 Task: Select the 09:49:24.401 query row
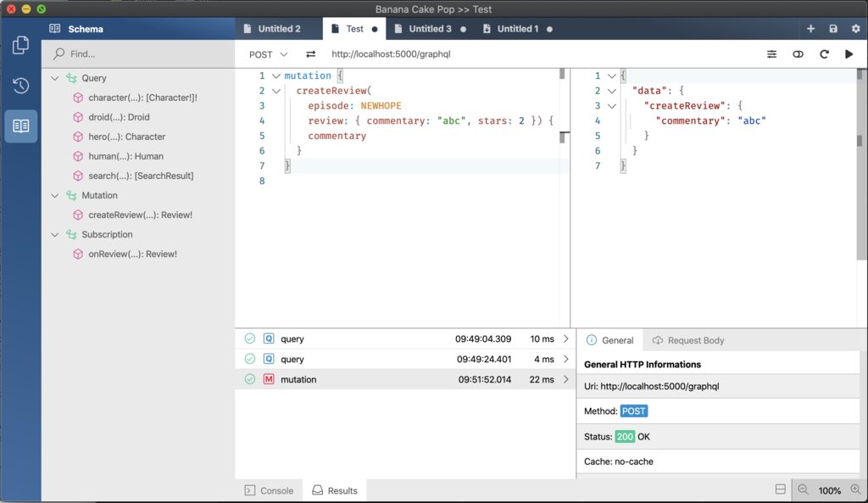click(405, 359)
